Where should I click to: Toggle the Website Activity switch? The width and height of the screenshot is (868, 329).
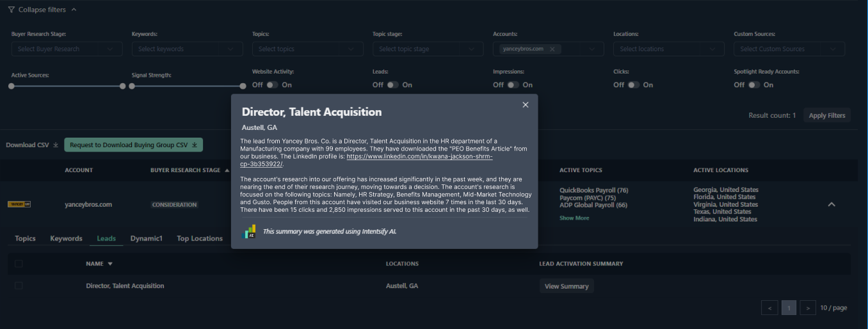pos(272,84)
